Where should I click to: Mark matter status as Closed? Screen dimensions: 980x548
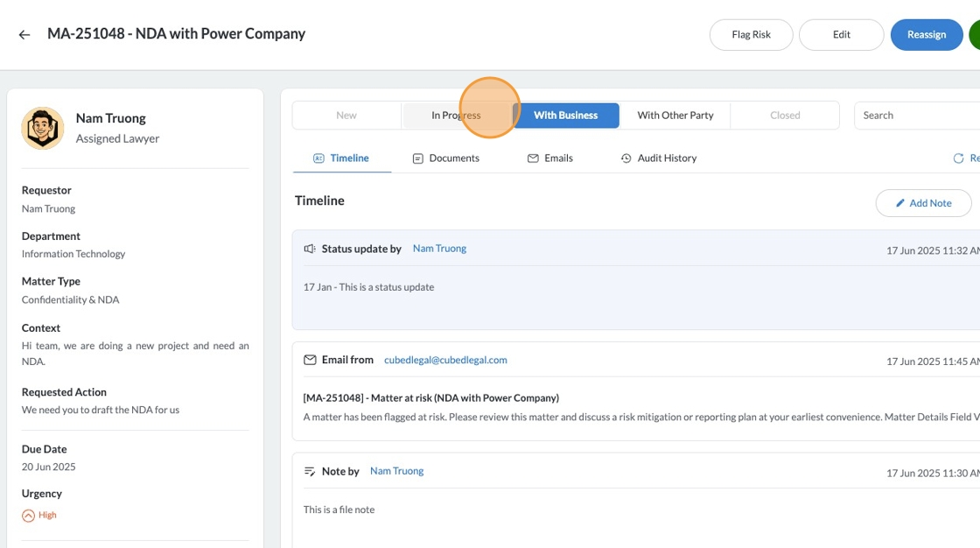[785, 116]
